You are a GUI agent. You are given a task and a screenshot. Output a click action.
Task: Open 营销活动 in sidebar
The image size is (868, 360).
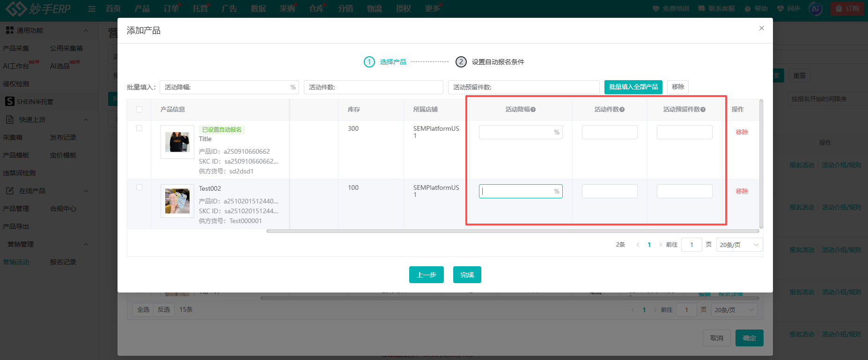pos(16,262)
